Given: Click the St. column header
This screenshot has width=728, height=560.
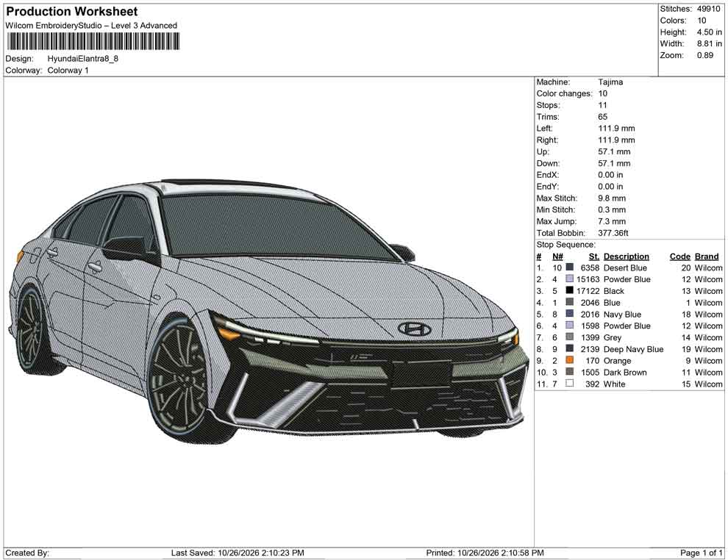Looking at the screenshot, I should pyautogui.click(x=594, y=256).
